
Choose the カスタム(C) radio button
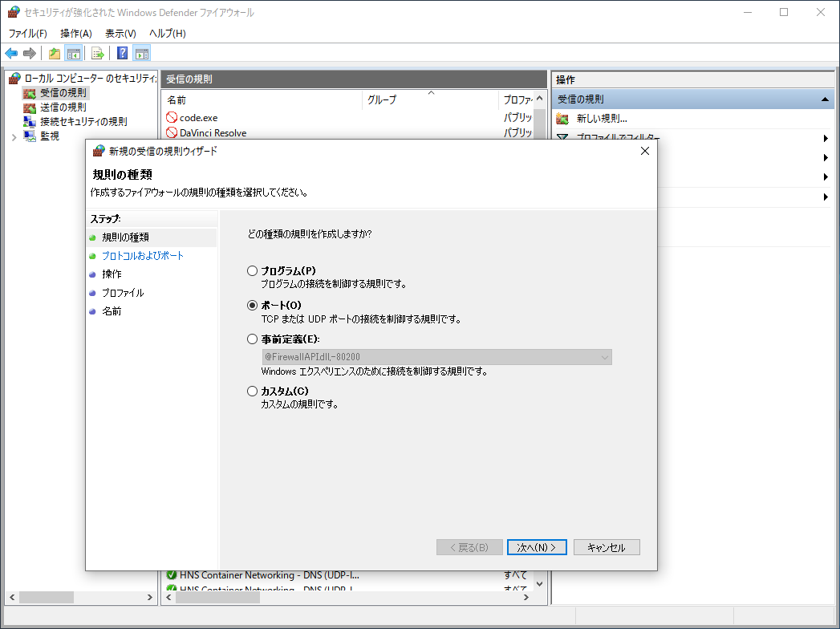coord(253,392)
